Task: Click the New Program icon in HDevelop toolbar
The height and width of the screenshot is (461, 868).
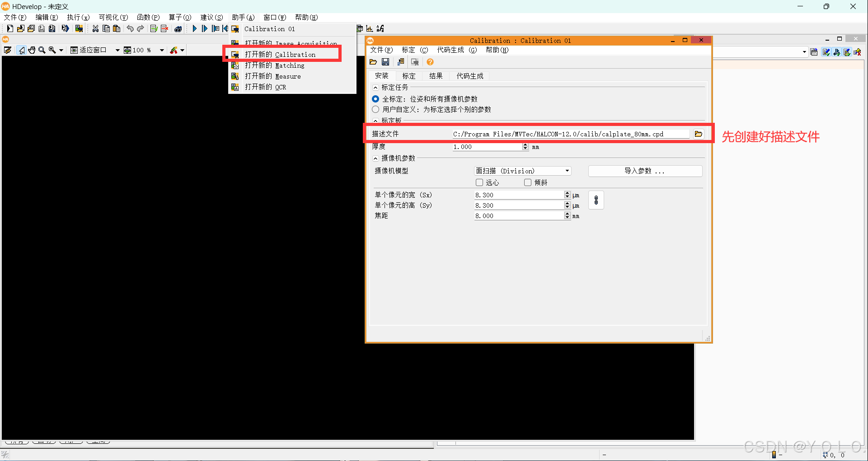Action: [9, 28]
